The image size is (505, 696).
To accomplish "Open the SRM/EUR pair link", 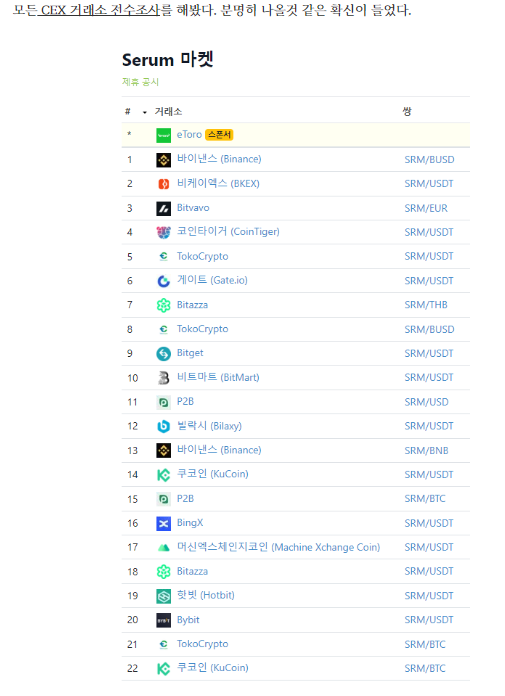I will pyautogui.click(x=426, y=208).
